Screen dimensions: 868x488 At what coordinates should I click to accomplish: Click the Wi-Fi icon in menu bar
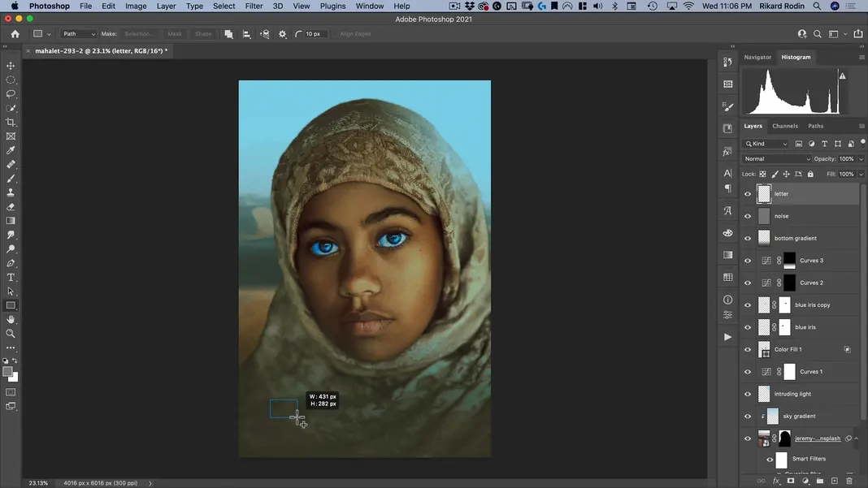pyautogui.click(x=688, y=6)
